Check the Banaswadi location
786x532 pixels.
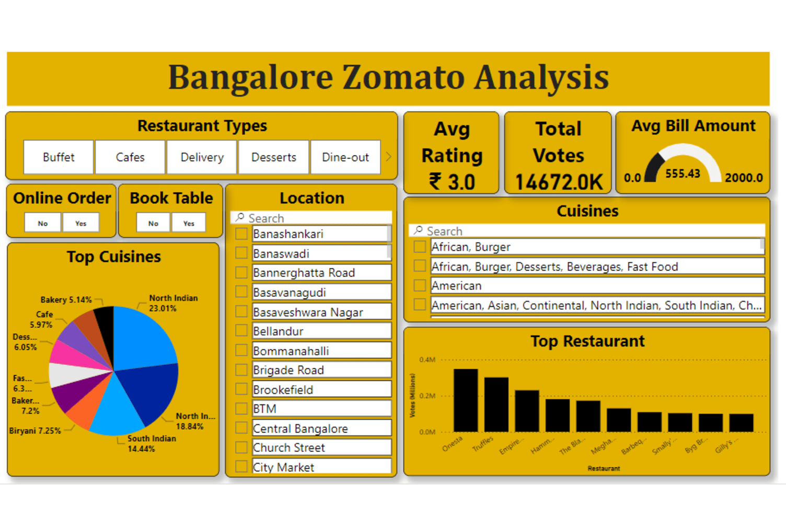(x=241, y=253)
